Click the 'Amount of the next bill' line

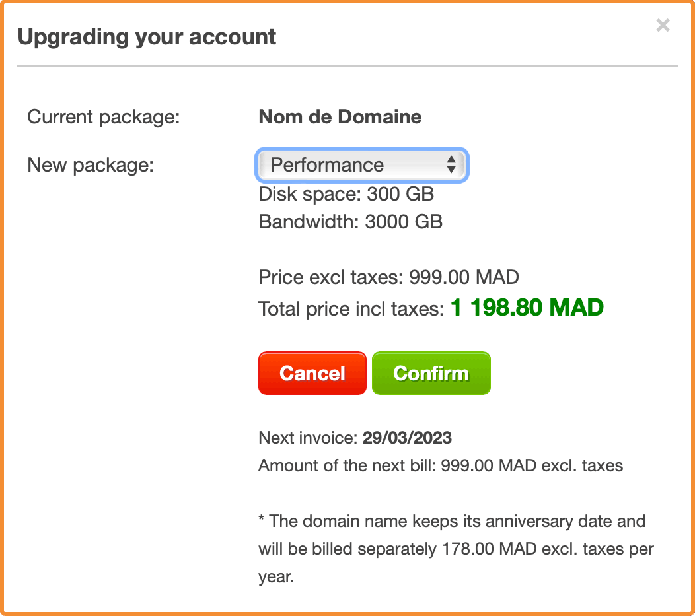pos(441,466)
